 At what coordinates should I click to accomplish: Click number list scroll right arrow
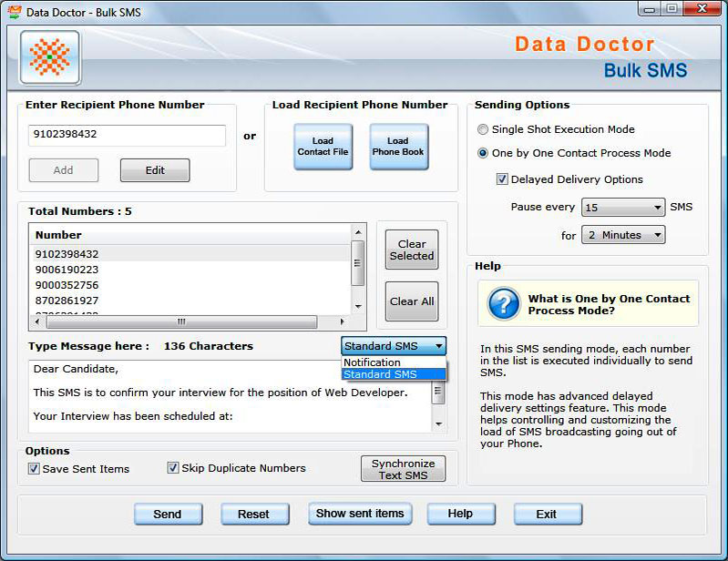pyautogui.click(x=343, y=321)
